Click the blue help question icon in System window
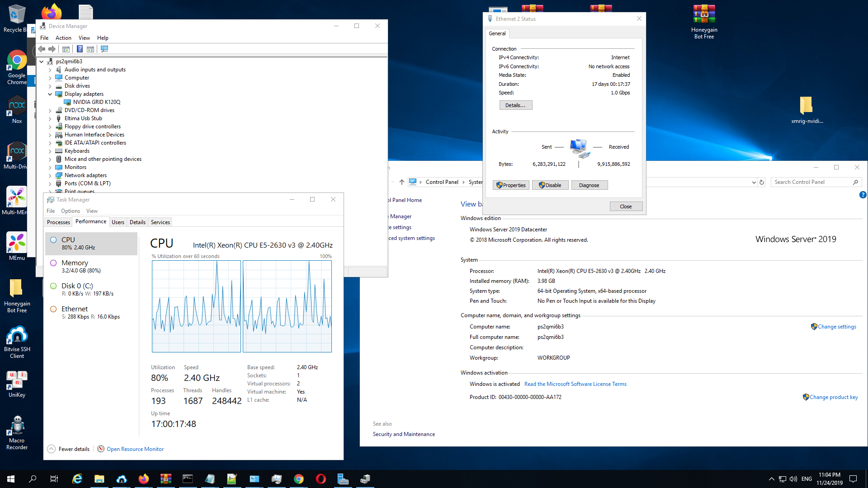Viewport: 868px width, 488px height. 863,195
